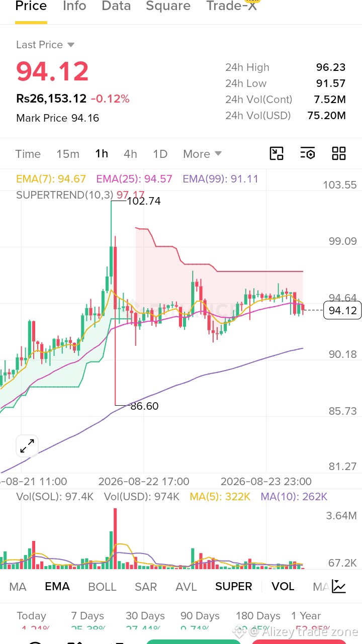Click the large 94.12 last price
362x644 pixels.
[x=52, y=71]
